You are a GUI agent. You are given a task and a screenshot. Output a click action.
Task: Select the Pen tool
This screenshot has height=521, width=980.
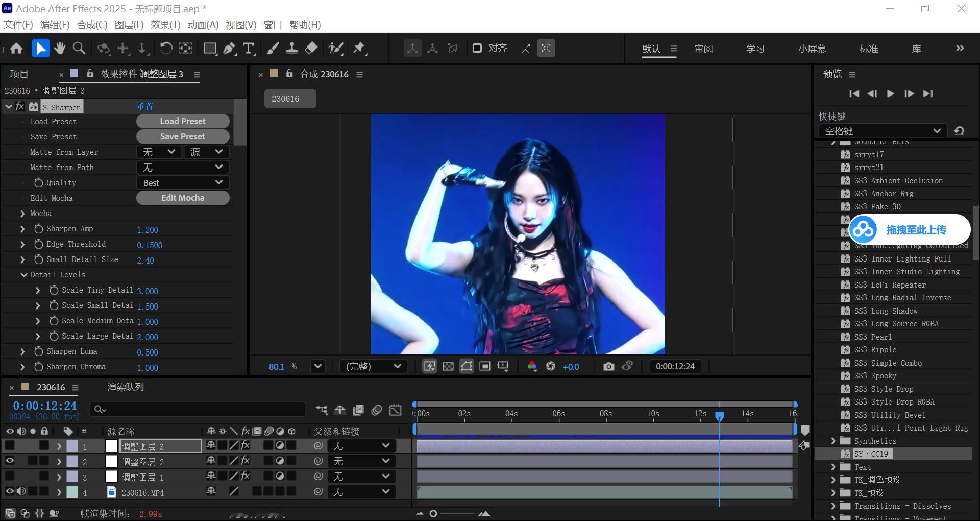(229, 49)
